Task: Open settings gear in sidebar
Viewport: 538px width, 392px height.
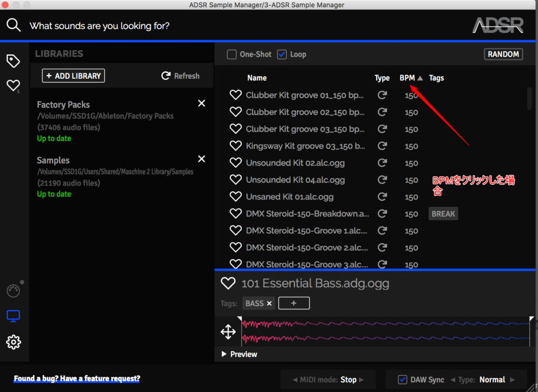Action: click(13, 342)
